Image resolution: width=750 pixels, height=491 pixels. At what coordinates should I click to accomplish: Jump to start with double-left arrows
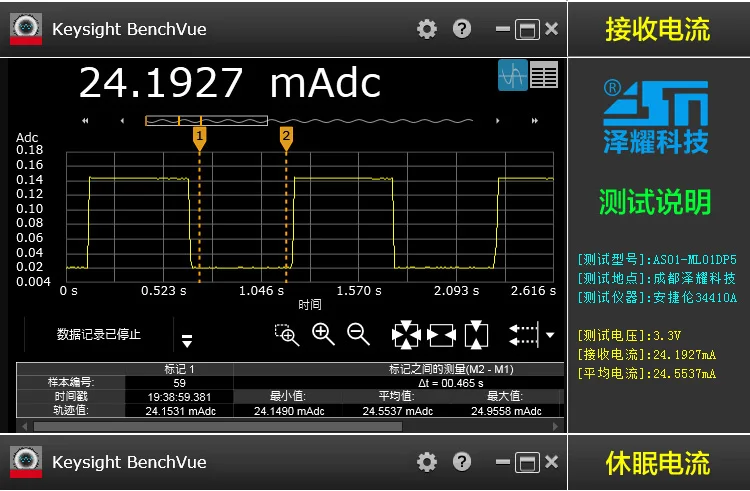pyautogui.click(x=85, y=121)
